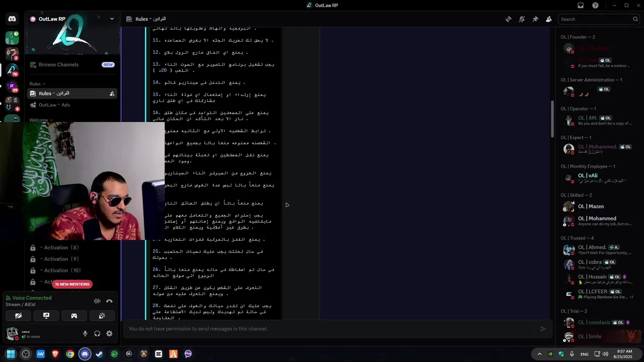
Task: Collapse the Welcome category
Action: pos(40,120)
